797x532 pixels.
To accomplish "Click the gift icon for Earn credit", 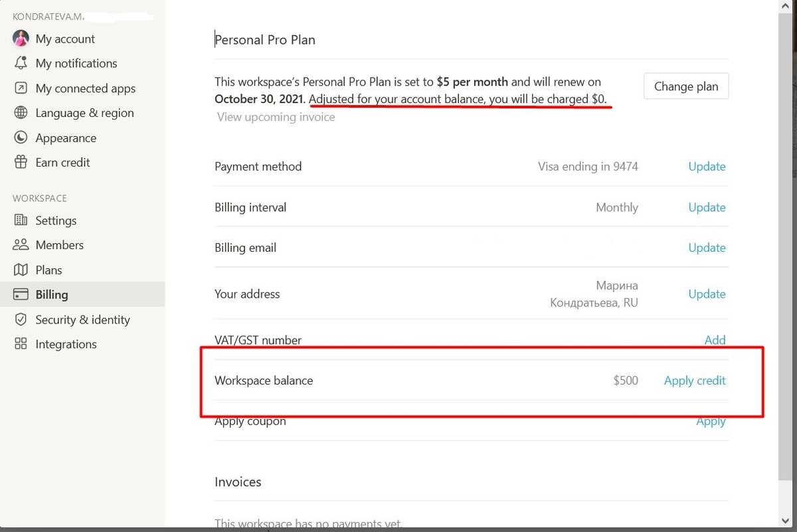I will [x=21, y=162].
